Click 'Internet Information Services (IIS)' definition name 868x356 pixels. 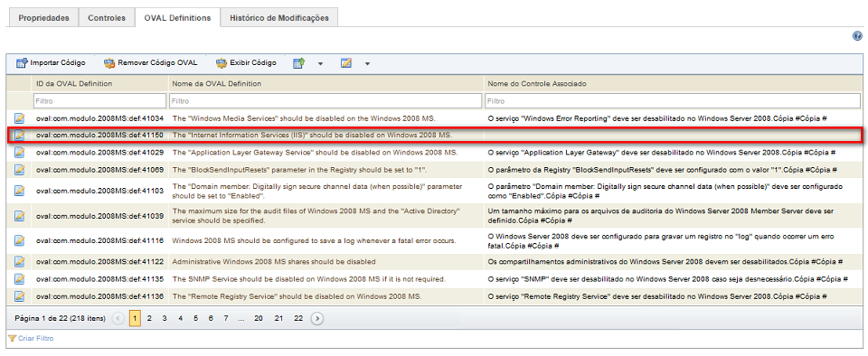coord(313,135)
